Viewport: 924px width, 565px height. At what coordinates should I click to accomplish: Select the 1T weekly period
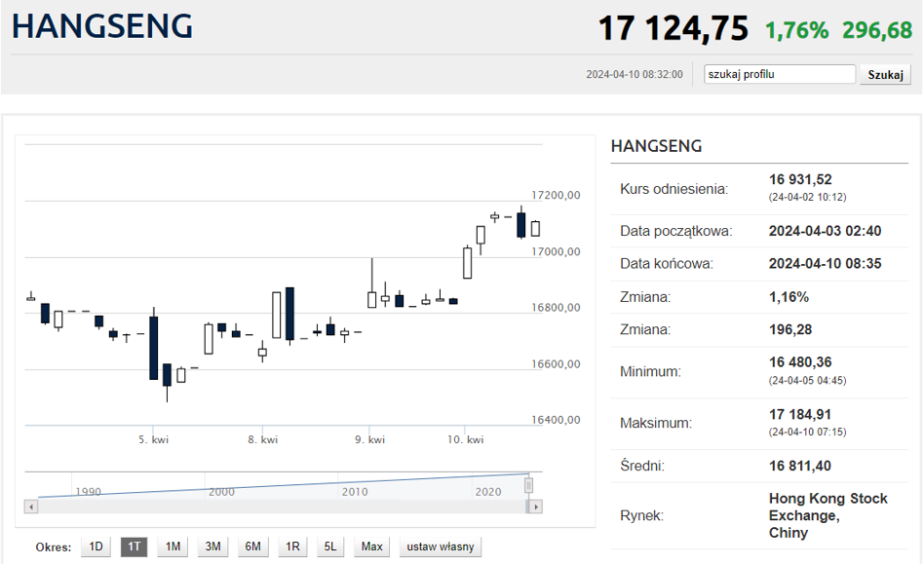[134, 546]
